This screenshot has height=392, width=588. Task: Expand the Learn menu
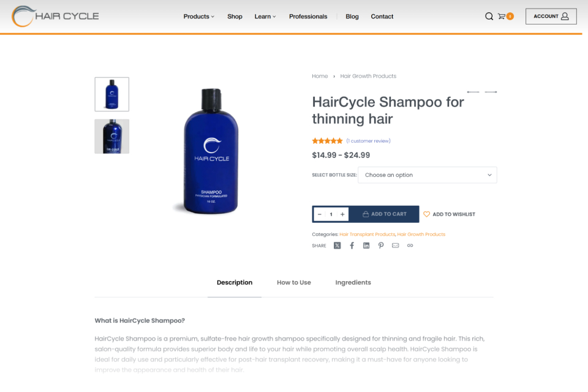coord(265,17)
